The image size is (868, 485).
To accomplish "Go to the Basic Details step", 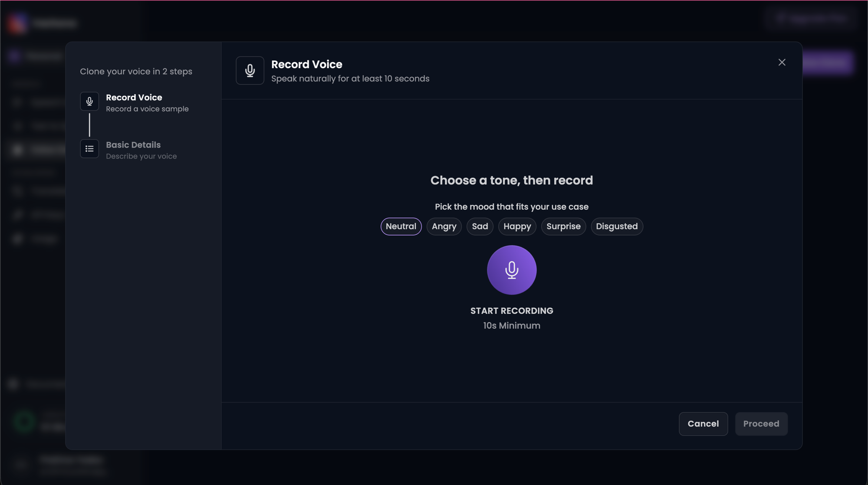I will tap(133, 145).
